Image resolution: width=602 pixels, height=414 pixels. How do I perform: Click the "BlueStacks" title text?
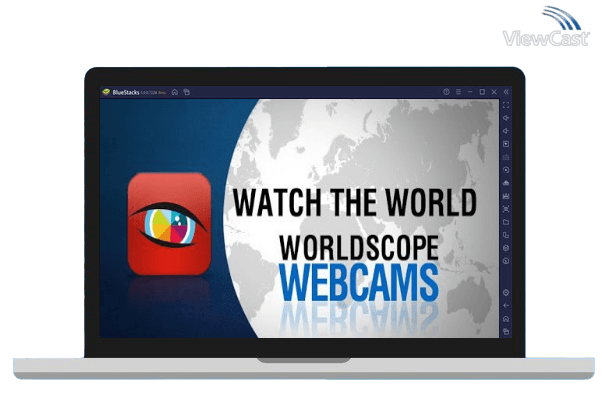126,92
